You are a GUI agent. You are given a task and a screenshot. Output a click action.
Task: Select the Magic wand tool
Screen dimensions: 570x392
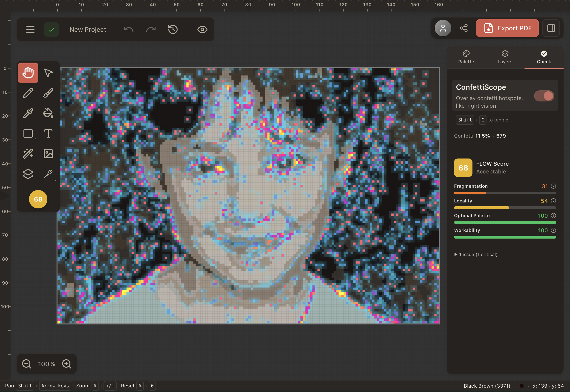pyautogui.click(x=28, y=154)
